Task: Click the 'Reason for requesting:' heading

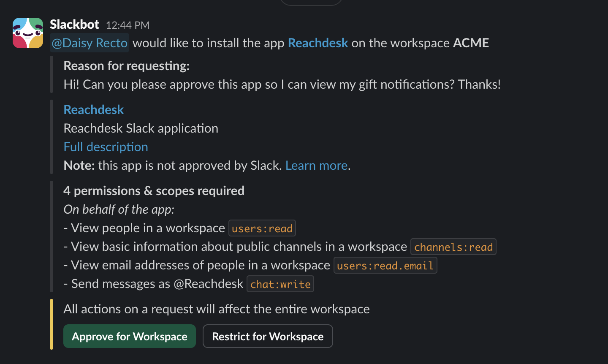Action: tap(127, 66)
